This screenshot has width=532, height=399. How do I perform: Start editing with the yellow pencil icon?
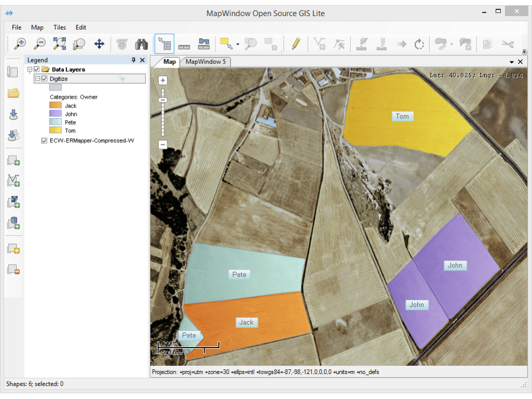[296, 44]
